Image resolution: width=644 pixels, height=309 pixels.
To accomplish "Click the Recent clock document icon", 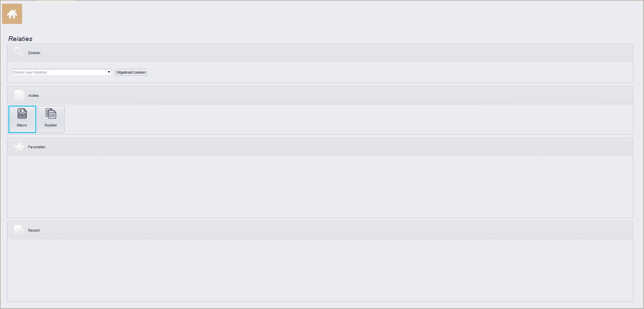I will coord(19,230).
